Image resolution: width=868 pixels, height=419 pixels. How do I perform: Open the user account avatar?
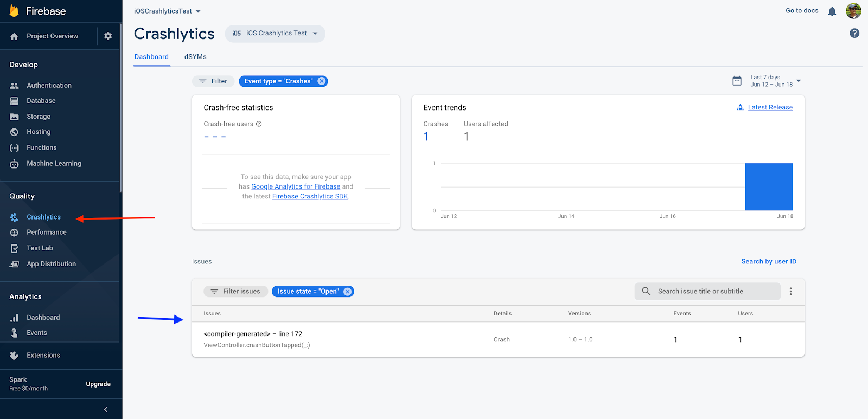click(853, 11)
